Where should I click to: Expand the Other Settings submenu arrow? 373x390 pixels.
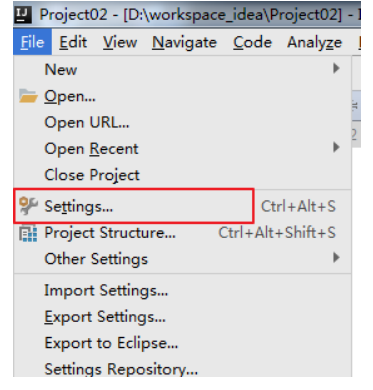[336, 257]
